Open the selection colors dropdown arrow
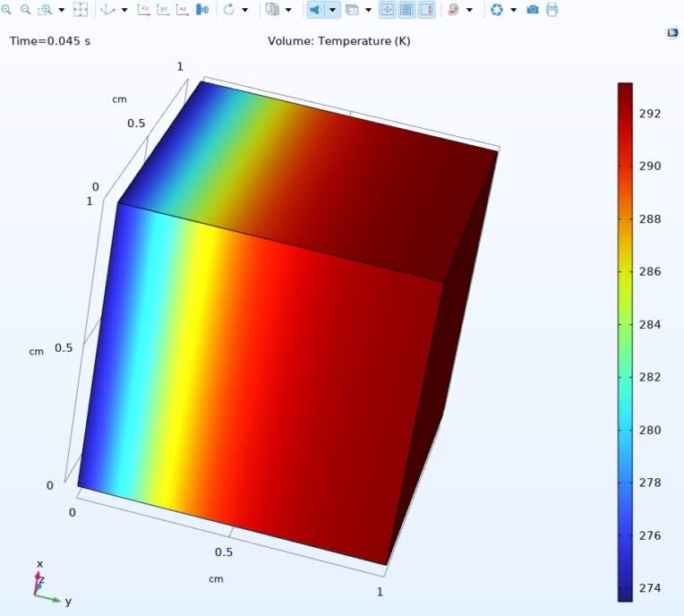Viewport: 684px width, 616px height. click(470, 10)
